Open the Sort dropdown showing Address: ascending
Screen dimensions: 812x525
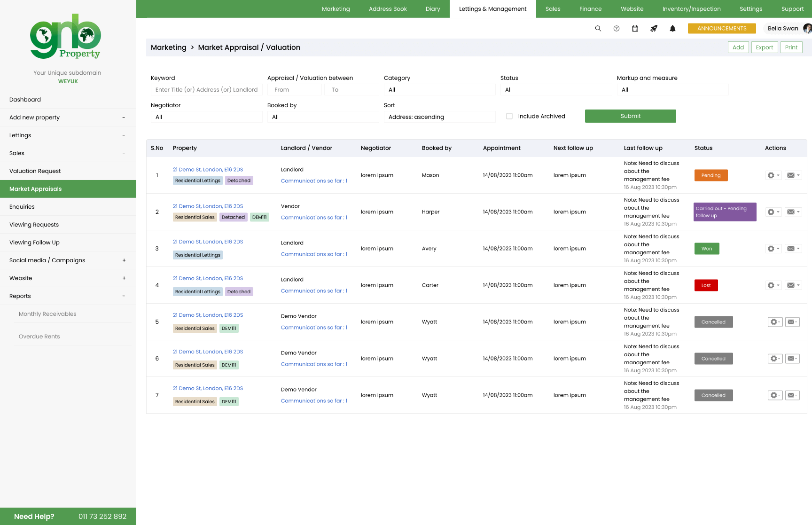439,117
